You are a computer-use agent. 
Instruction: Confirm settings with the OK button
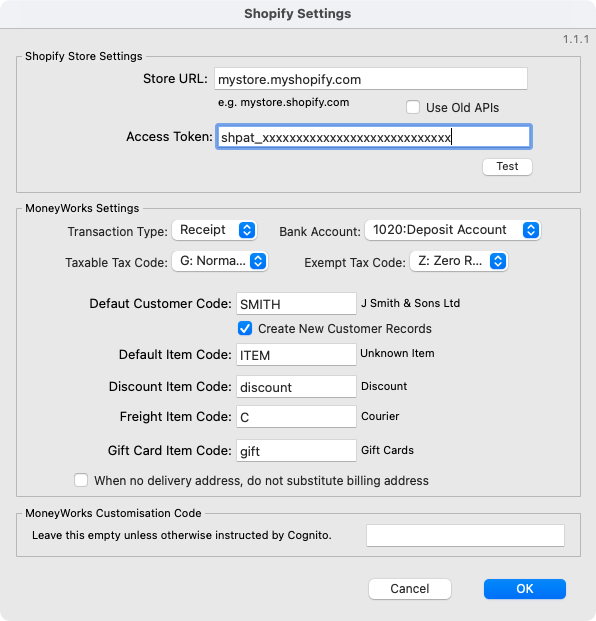point(525,589)
